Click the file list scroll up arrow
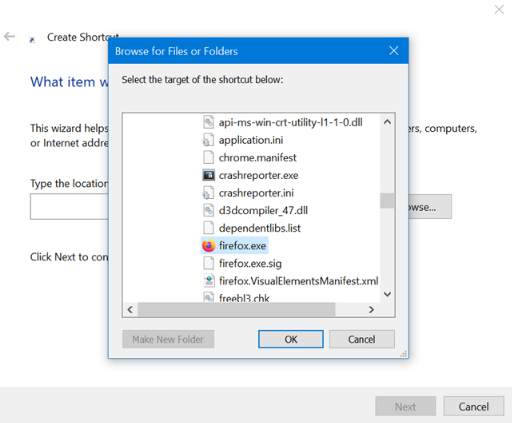Screen dimensions: 512x423 click(387, 122)
